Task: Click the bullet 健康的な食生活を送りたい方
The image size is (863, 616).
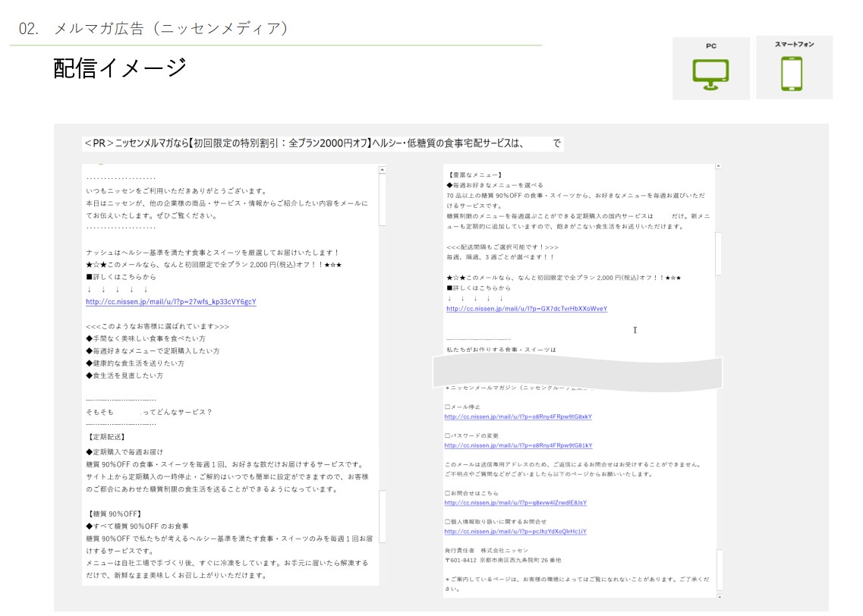Action: 135,363
